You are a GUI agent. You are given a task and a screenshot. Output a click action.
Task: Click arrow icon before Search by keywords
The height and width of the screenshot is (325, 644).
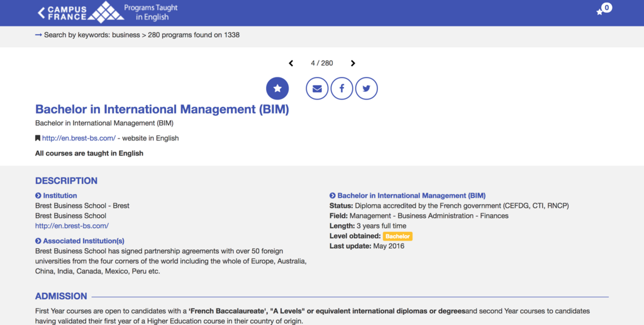pos(38,35)
